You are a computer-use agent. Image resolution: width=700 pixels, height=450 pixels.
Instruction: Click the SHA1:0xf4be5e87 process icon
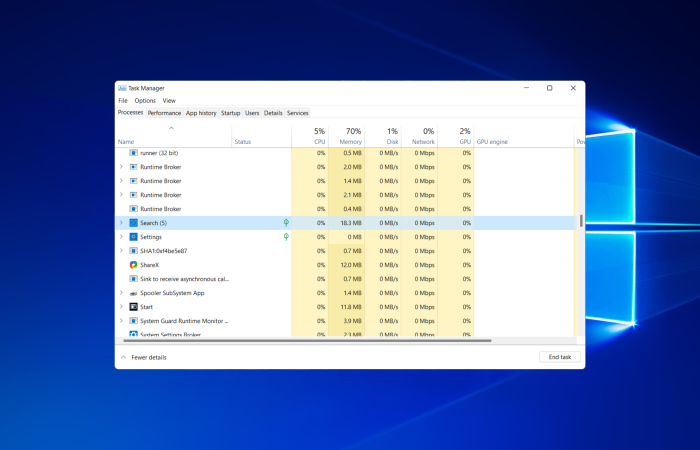click(133, 251)
